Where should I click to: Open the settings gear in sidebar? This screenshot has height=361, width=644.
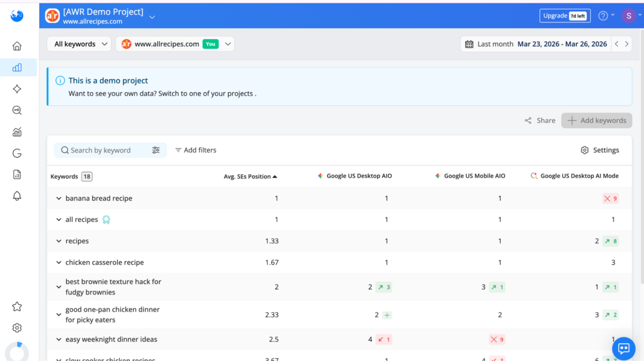click(x=17, y=328)
